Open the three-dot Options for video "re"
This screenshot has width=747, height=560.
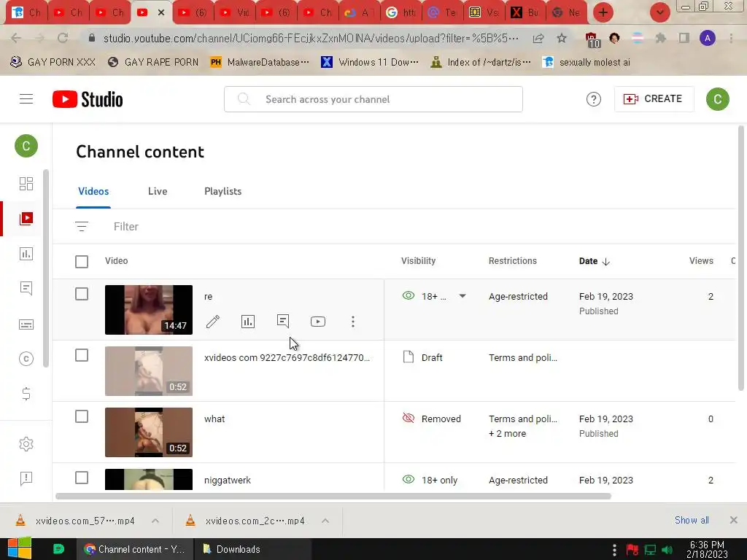tap(353, 322)
